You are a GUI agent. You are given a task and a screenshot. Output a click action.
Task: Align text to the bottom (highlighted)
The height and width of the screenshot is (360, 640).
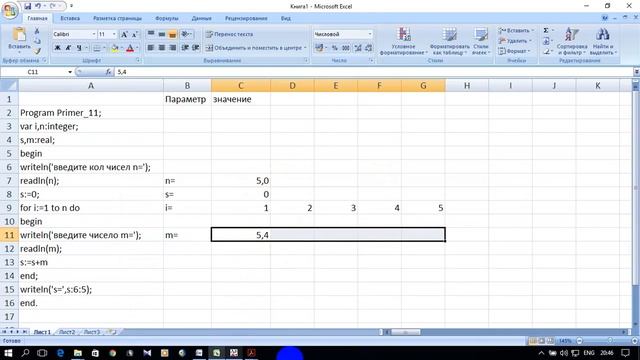pyautogui.click(x=172, y=34)
